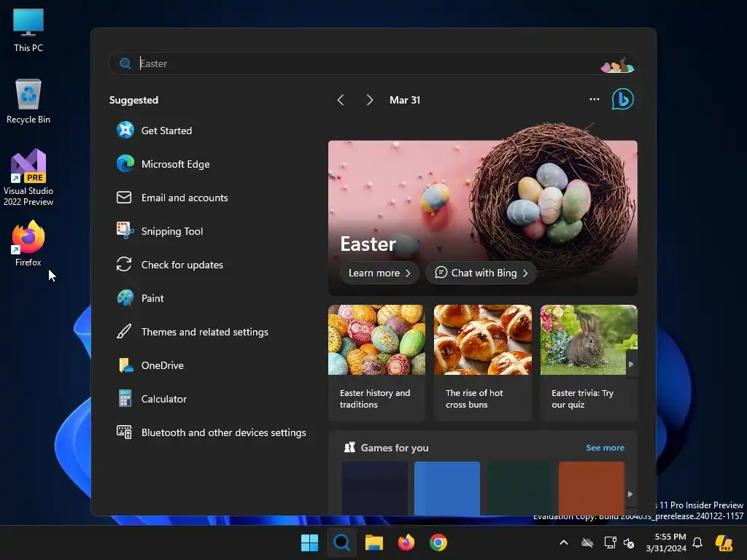Image resolution: width=747 pixels, height=560 pixels.
Task: Open Easter trivia quiz card
Action: tap(589, 363)
